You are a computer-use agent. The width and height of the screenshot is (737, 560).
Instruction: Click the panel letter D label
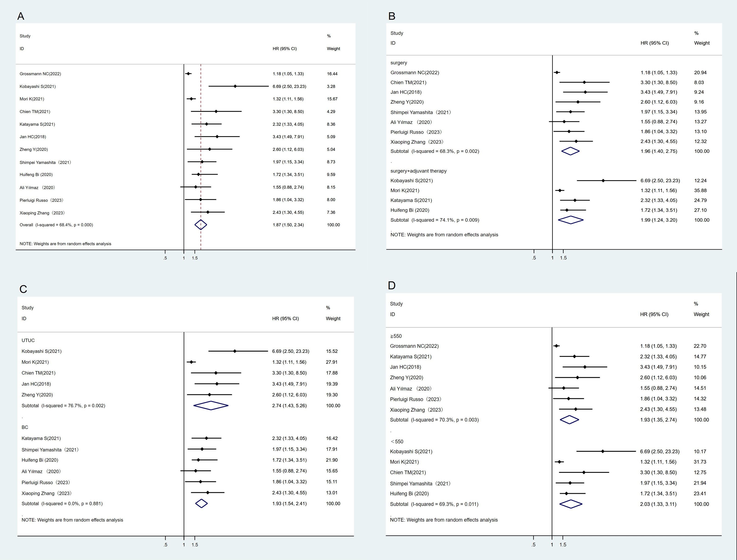[392, 285]
